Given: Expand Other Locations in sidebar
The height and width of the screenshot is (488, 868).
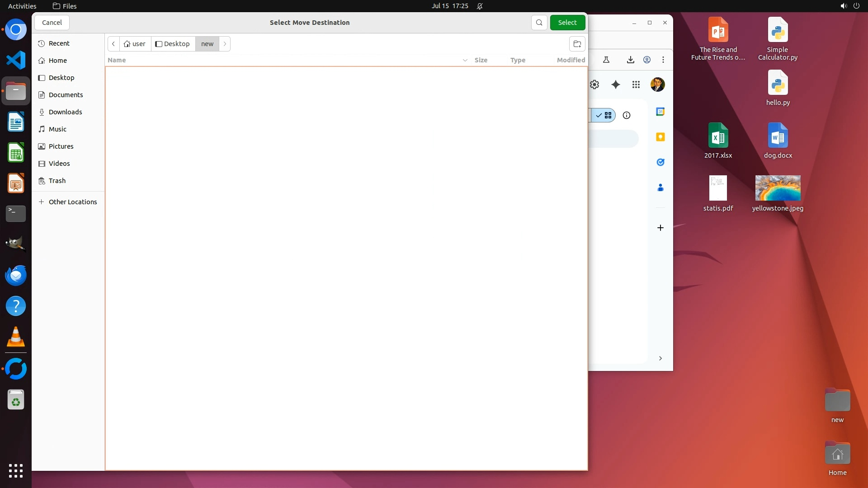Looking at the screenshot, I should pyautogui.click(x=72, y=202).
